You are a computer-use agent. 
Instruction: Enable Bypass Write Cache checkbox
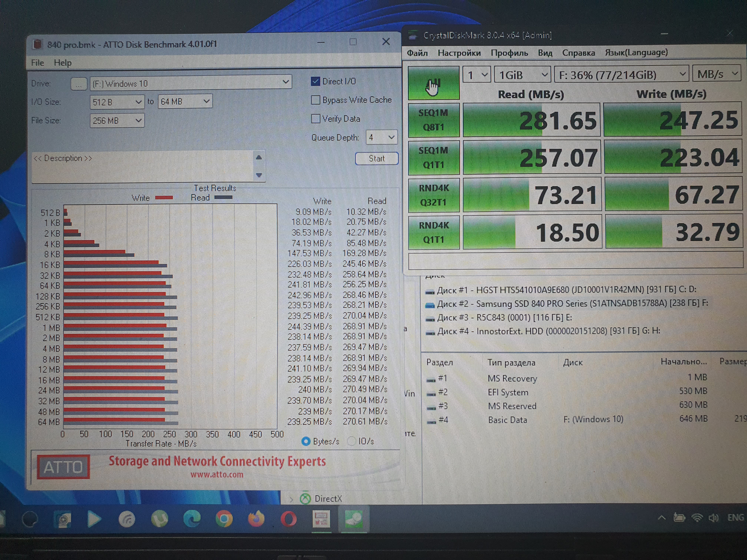[x=315, y=100]
